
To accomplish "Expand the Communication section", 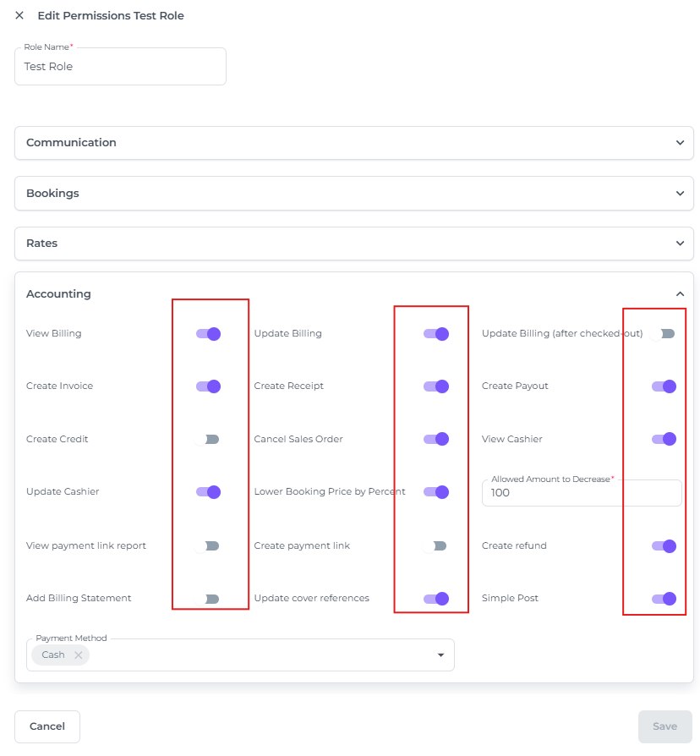I will click(353, 143).
